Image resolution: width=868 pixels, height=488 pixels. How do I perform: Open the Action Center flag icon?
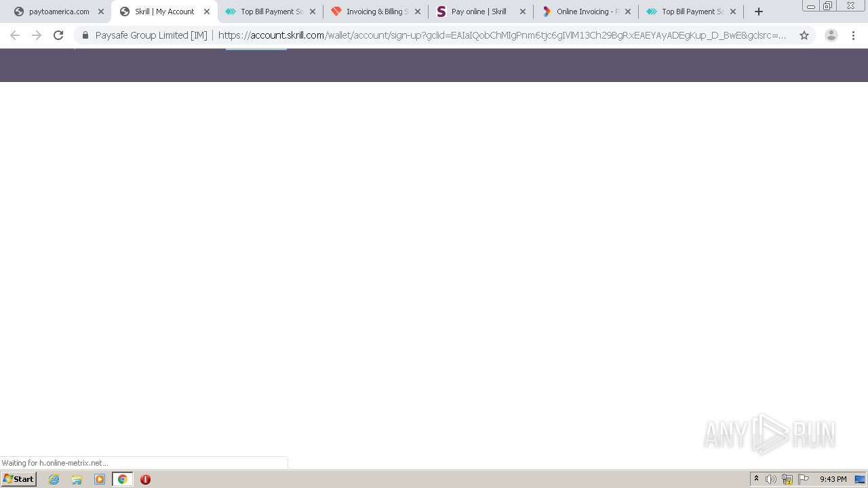(x=804, y=479)
